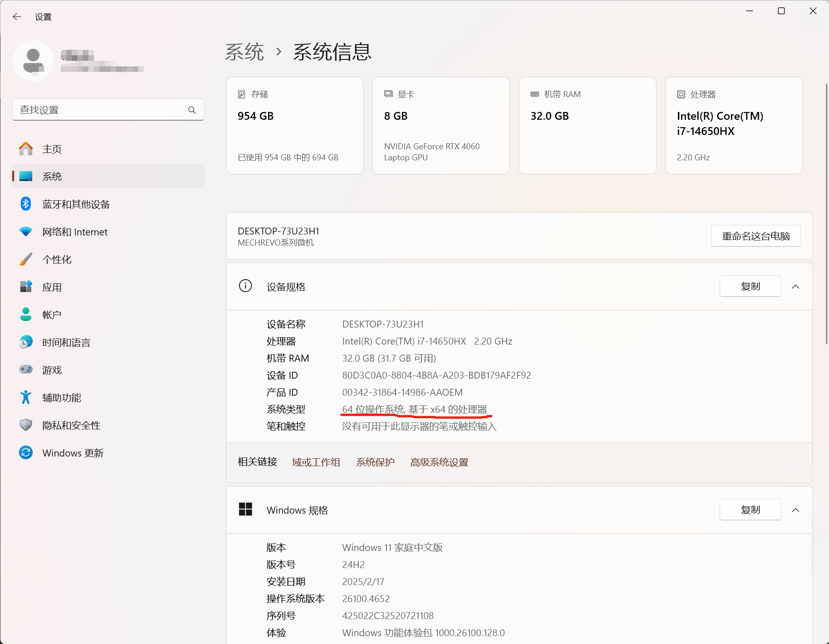
Task: Maximize the Settings window
Action: (x=781, y=11)
